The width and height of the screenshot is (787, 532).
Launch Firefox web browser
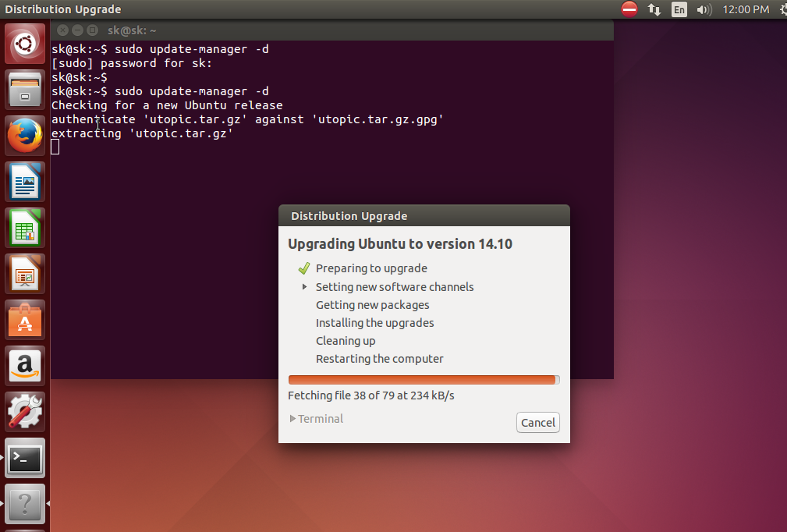point(25,136)
